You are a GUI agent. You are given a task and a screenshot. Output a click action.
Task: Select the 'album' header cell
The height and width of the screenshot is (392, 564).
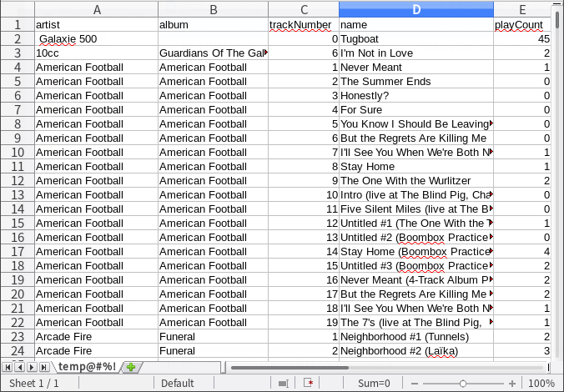[213, 24]
